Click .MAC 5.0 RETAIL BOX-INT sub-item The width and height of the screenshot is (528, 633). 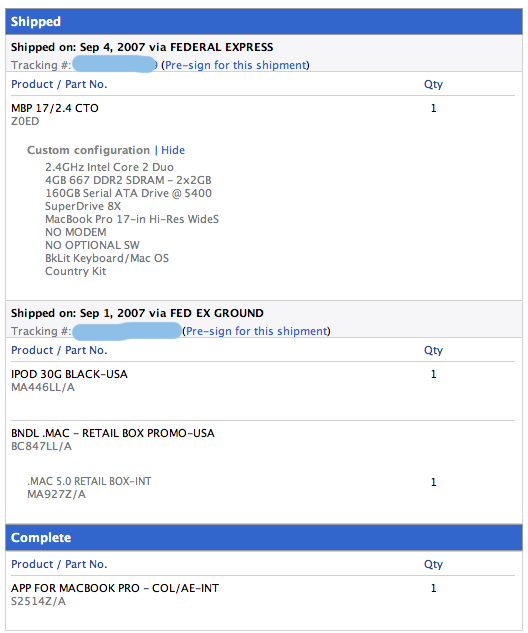[x=89, y=481]
